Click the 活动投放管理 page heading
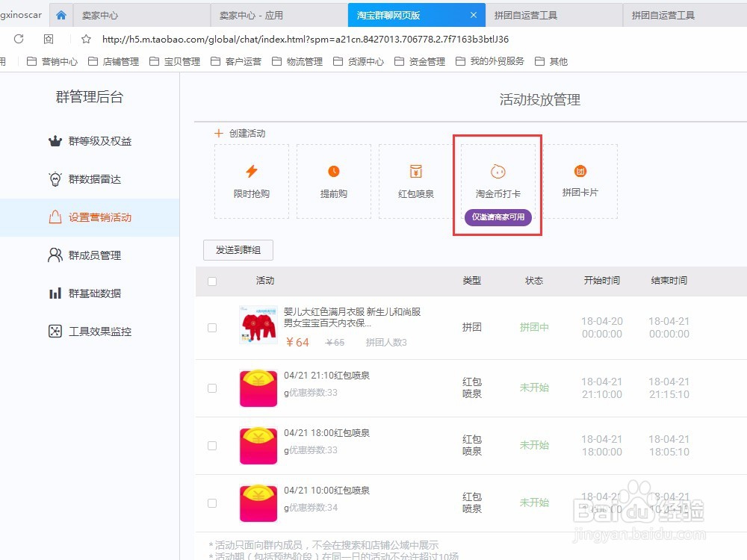 coord(540,99)
